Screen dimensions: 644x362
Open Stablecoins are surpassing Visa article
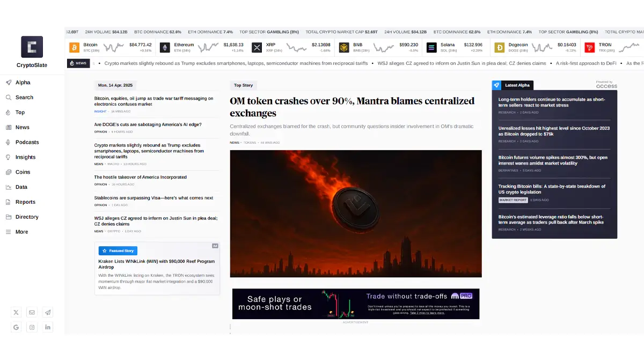[153, 198]
